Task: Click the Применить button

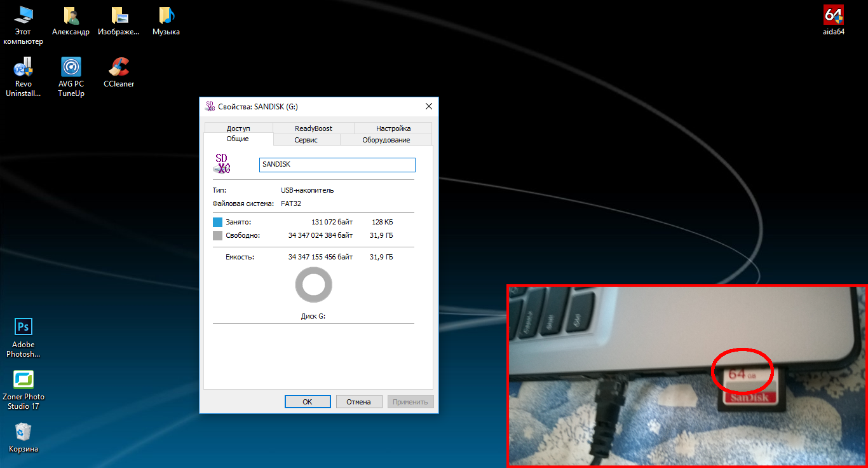Action: coord(410,402)
